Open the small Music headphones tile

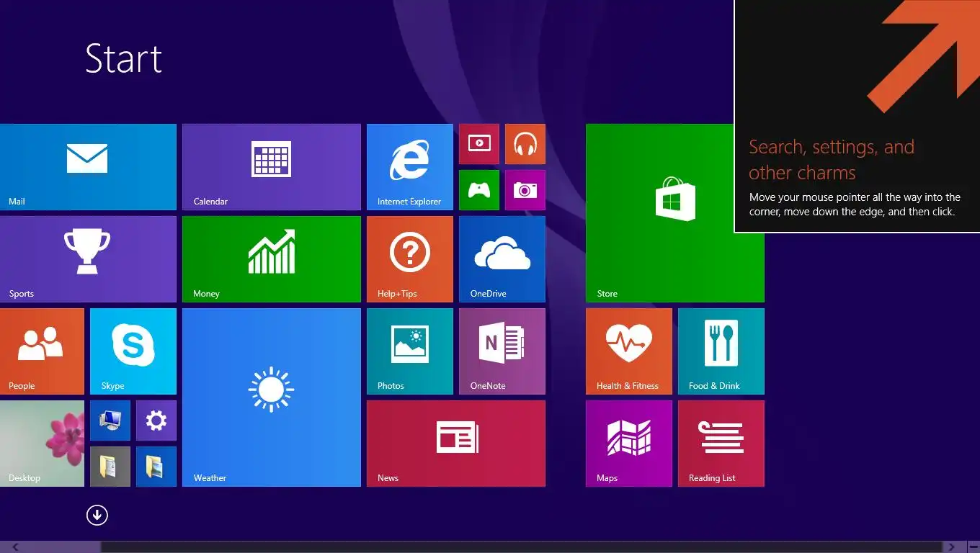(x=525, y=144)
